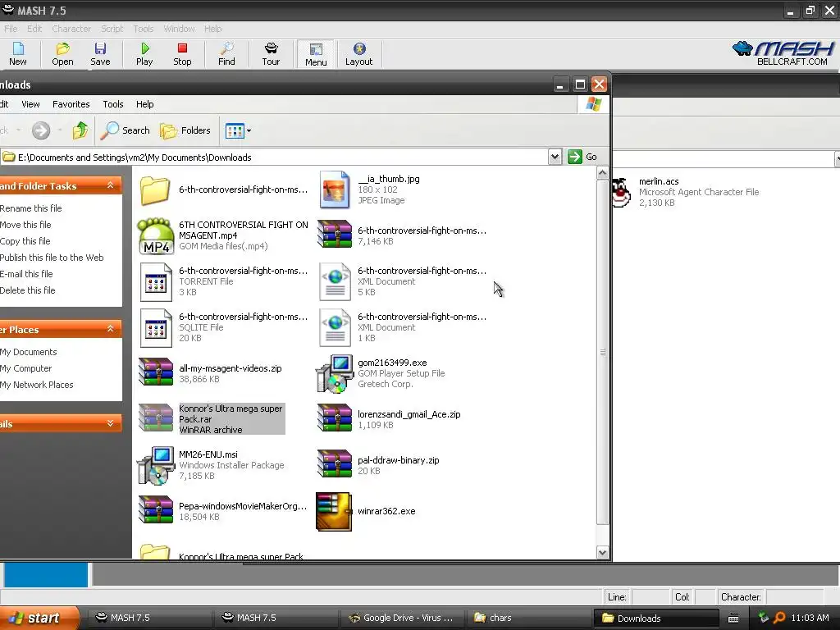
Task: Go up one folder level in Explorer
Action: (x=80, y=130)
